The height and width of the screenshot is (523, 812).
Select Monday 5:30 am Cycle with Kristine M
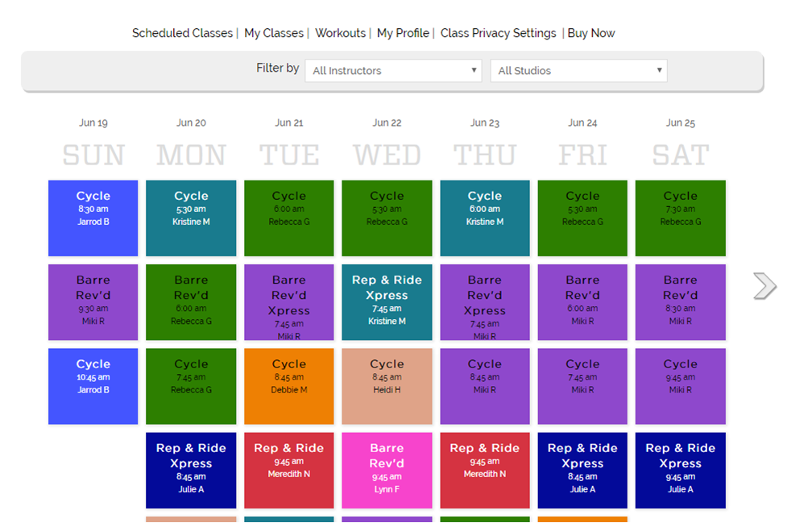click(x=191, y=218)
